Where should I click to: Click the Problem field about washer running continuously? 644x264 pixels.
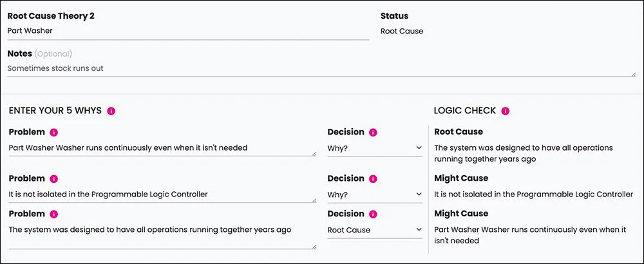[161, 148]
